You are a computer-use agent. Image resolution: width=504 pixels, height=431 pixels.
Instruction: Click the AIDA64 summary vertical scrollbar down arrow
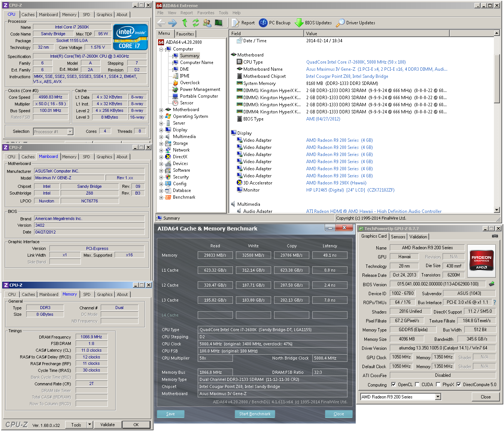497,210
